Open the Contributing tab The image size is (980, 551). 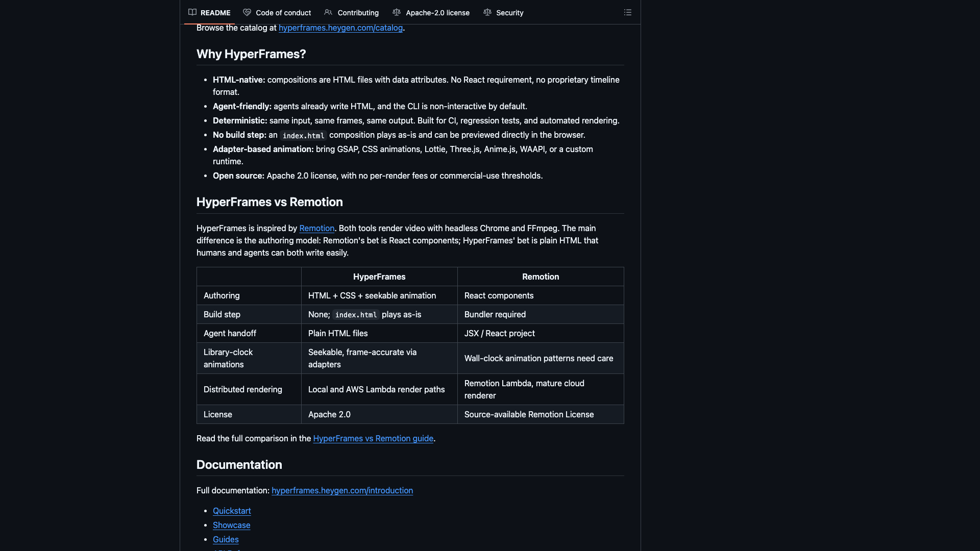[x=352, y=12]
